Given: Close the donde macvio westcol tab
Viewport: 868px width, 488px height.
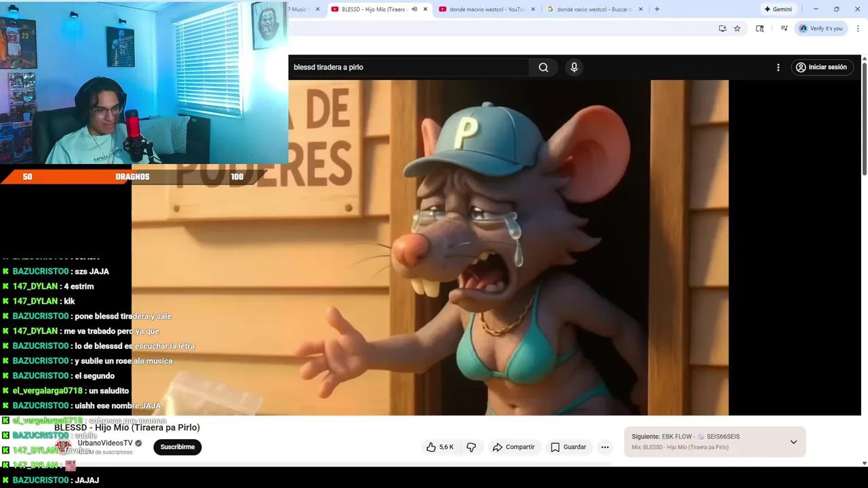Looking at the screenshot, I should pos(533,9).
